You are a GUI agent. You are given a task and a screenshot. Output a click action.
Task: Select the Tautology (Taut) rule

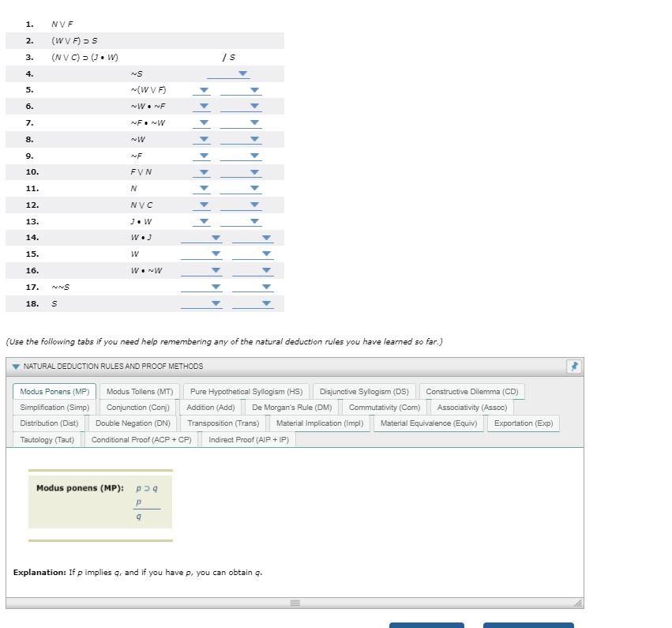tap(47, 439)
